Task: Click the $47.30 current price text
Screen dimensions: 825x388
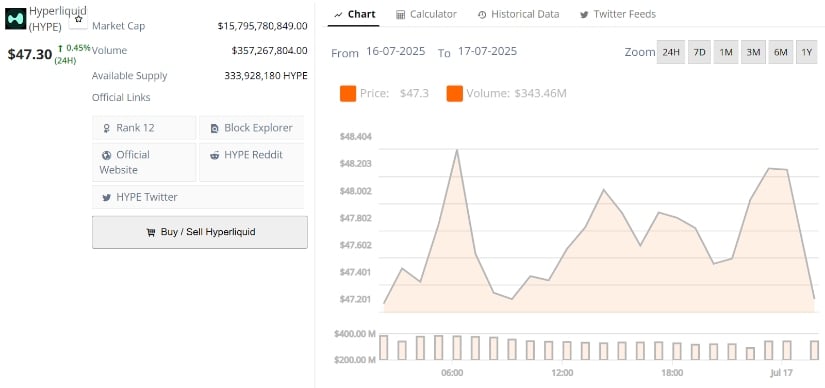Action: [30, 54]
